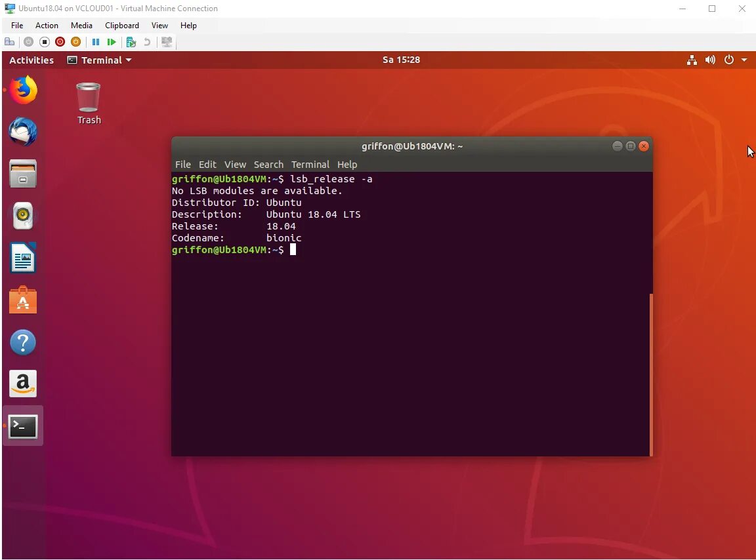Minimize the Virtual Machine Connection window

click(x=682, y=9)
